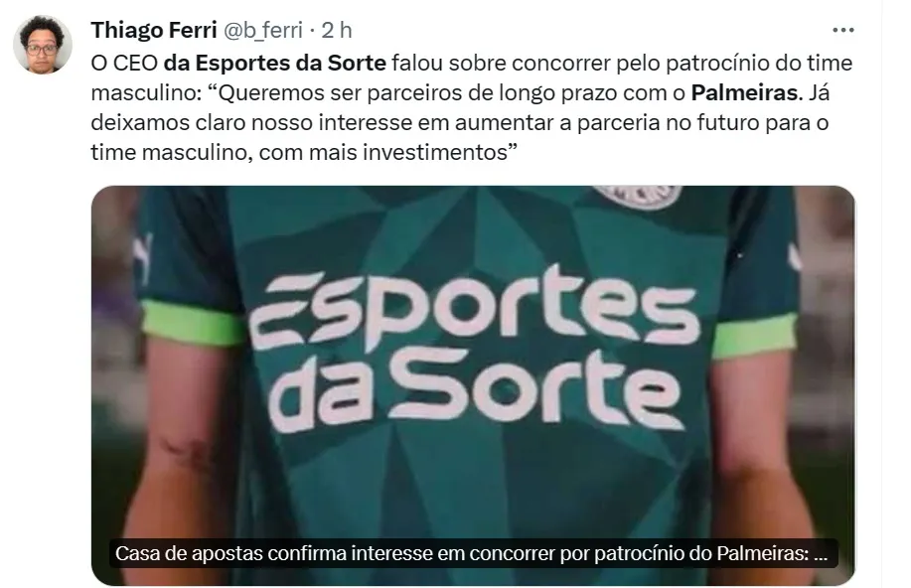
Task: Click the tweet line 'time masculino, com mais investimentos'
Action: pyautogui.click(x=304, y=152)
